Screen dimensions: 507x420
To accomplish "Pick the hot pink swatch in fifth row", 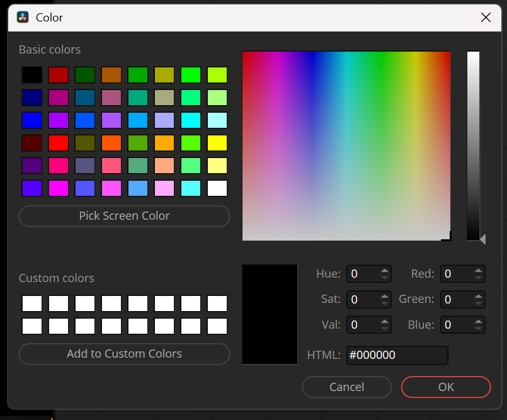I will click(x=59, y=166).
